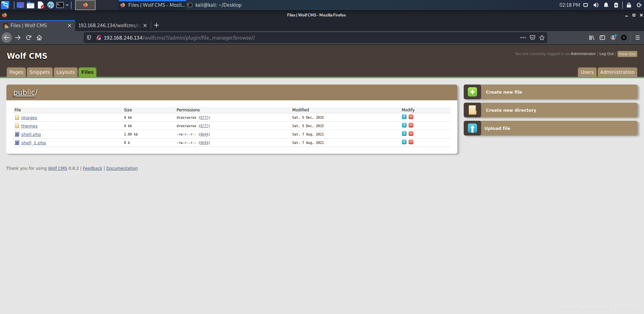Select the Files tab
The image size is (644, 314).
(87, 72)
